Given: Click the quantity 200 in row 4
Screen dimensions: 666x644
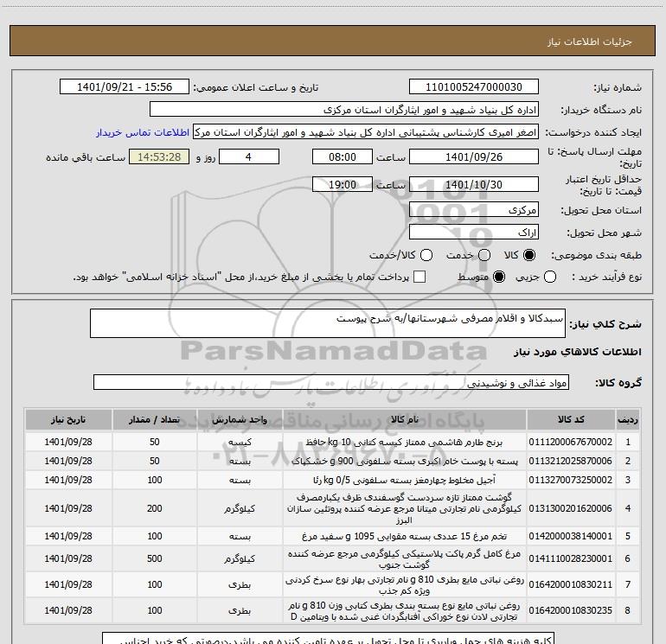Looking at the screenshot, I should (155, 508).
